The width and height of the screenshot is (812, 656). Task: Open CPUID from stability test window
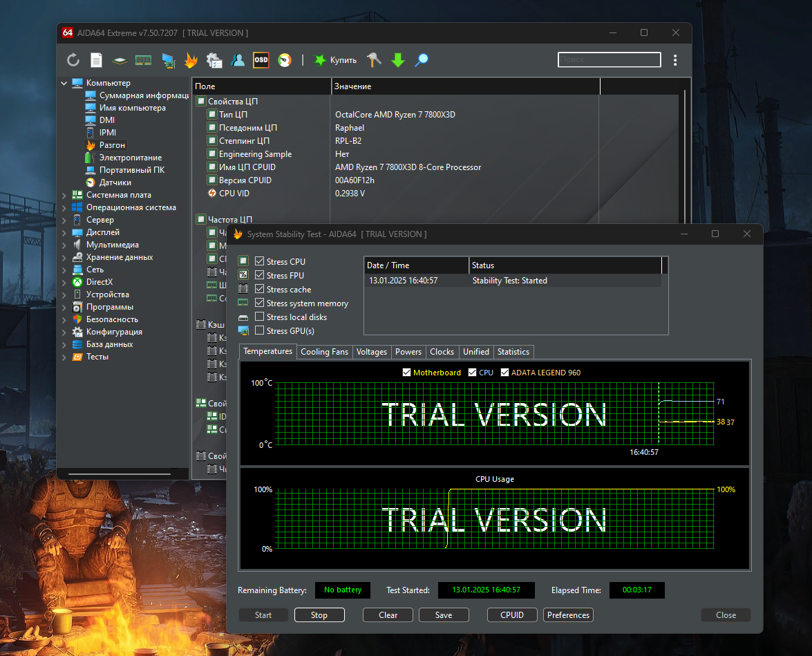512,615
